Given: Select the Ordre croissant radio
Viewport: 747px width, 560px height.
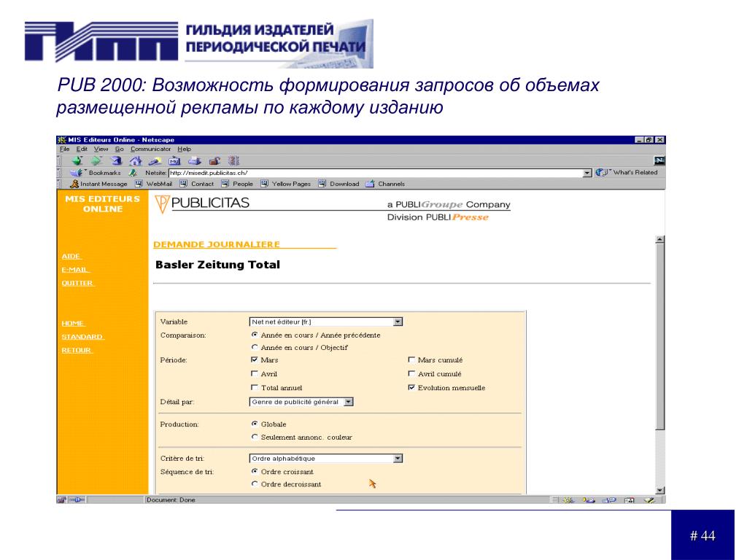Looking at the screenshot, I should tap(255, 472).
